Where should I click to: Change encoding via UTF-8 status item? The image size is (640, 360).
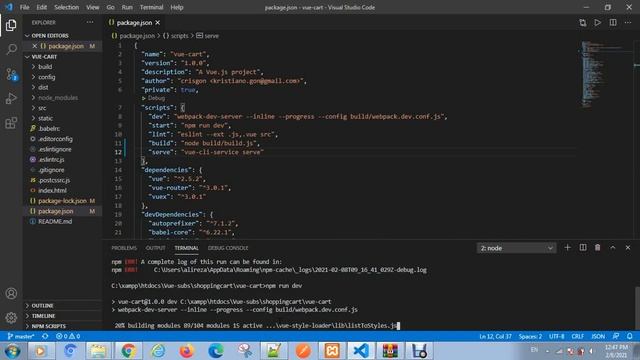click(556, 336)
